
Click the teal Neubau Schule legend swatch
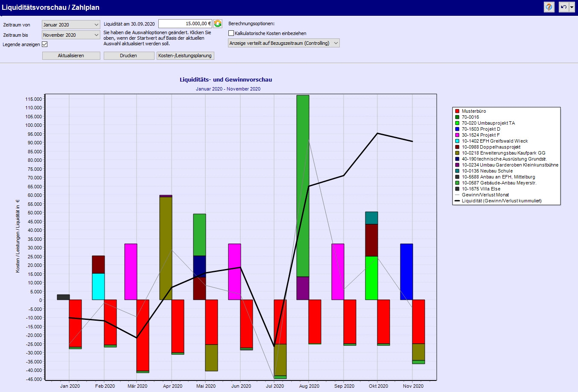457,171
